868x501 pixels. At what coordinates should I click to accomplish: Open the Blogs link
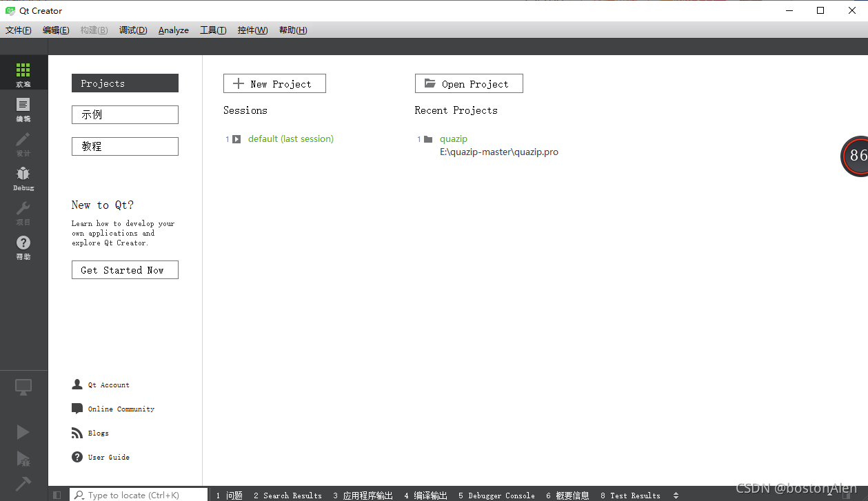[x=99, y=433]
